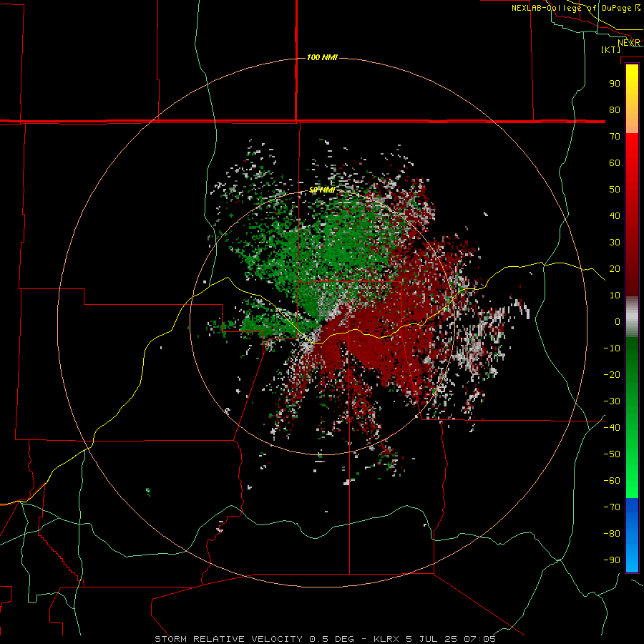Click the -30 value on the velocity scale
Viewport: 644px width, 644px height.
(612, 401)
